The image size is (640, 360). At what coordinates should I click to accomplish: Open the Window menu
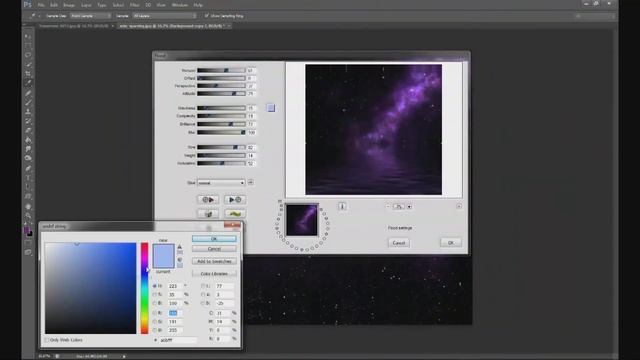pos(180,5)
